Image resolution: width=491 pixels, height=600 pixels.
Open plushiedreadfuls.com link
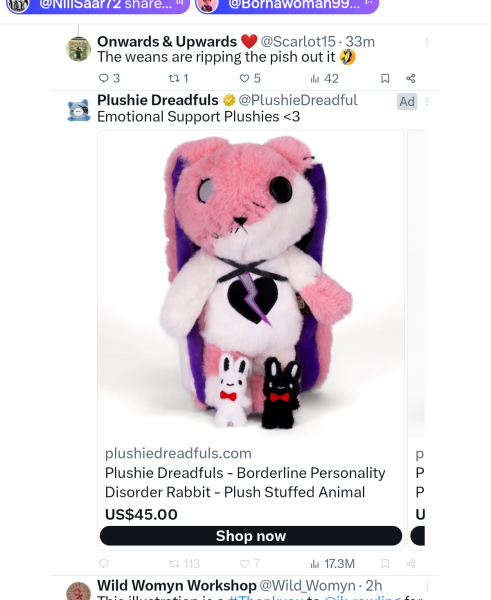pyautogui.click(x=178, y=453)
